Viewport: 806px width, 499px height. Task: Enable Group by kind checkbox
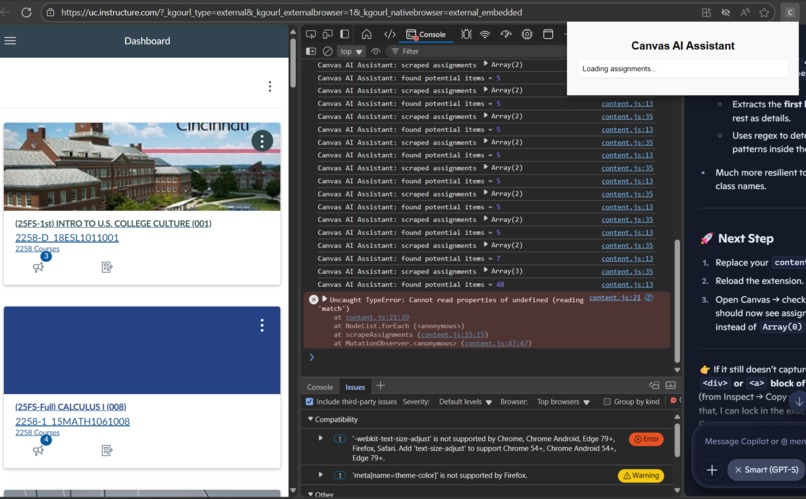607,401
